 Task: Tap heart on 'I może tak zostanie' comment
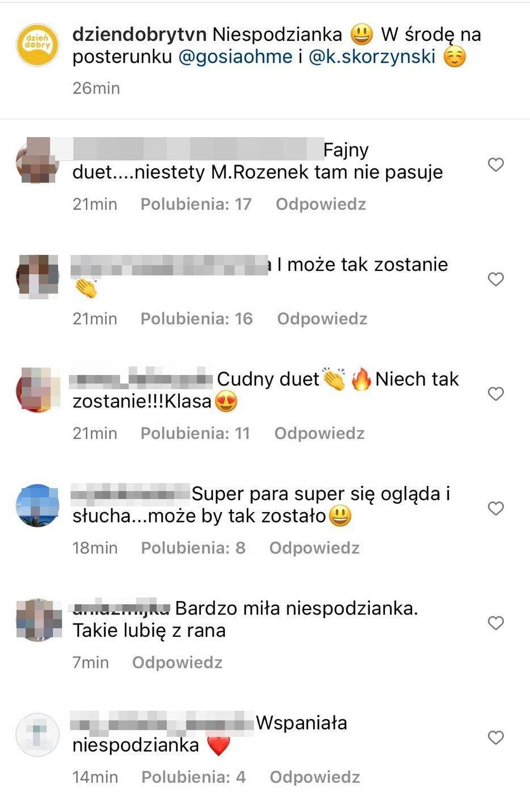pos(496,279)
